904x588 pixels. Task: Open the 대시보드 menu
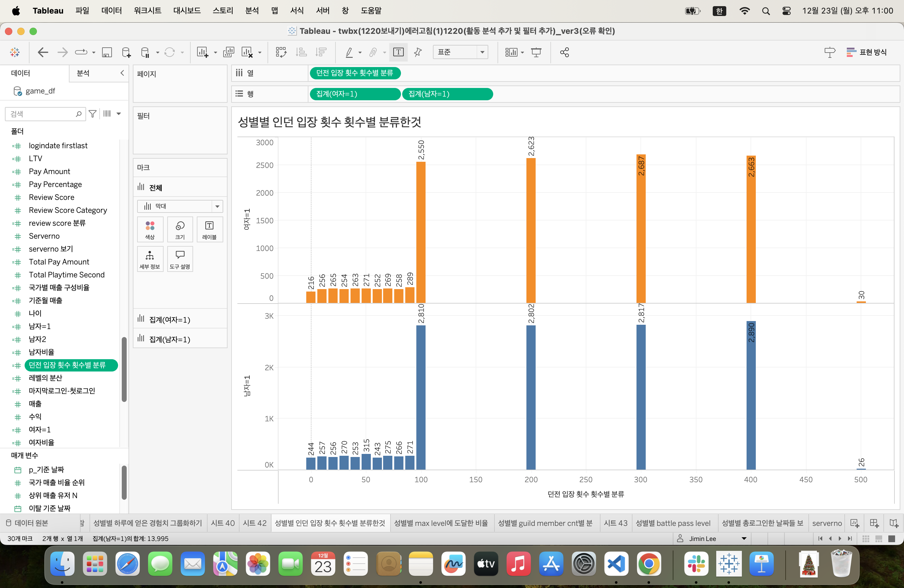pos(187,11)
